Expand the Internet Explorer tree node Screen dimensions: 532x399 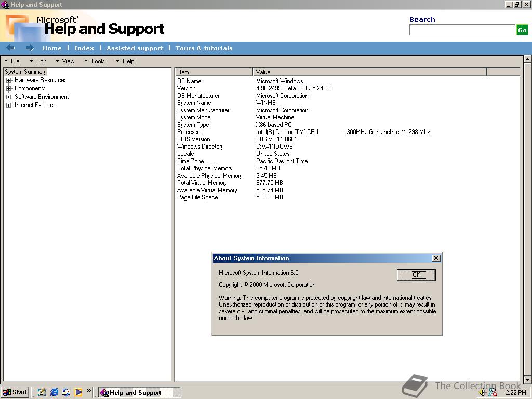point(8,105)
